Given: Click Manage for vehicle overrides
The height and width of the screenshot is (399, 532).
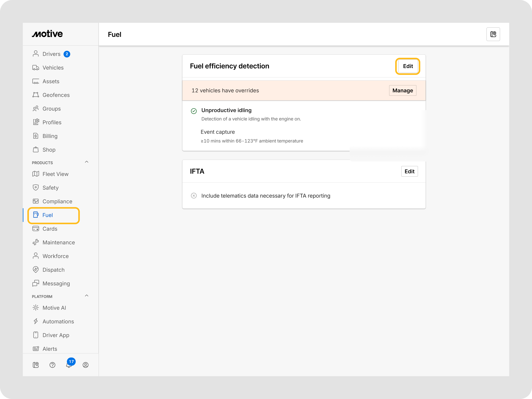Looking at the screenshot, I should tap(403, 90).
